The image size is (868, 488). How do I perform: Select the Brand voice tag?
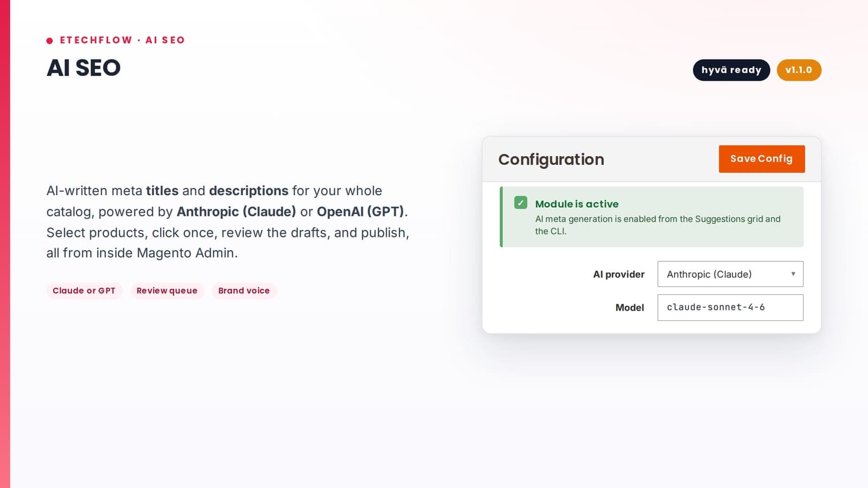(x=244, y=291)
